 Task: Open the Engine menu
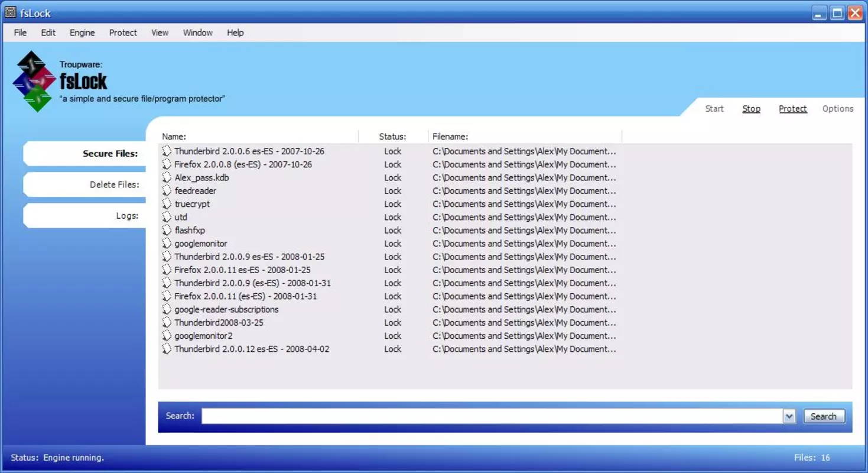82,33
